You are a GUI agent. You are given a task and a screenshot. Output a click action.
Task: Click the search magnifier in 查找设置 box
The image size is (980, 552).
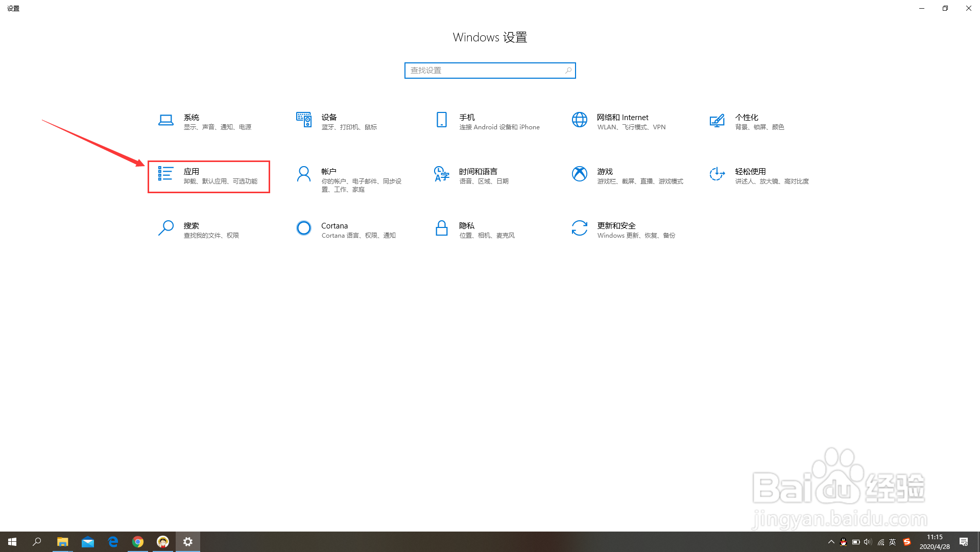(x=568, y=71)
